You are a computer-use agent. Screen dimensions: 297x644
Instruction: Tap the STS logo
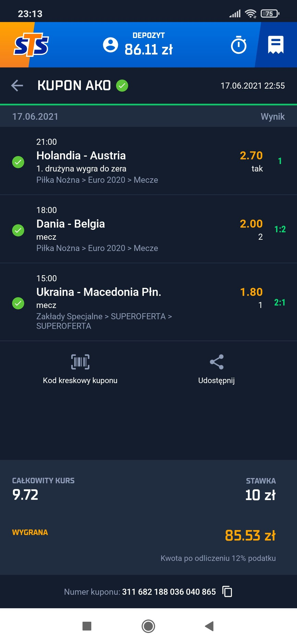(x=31, y=45)
